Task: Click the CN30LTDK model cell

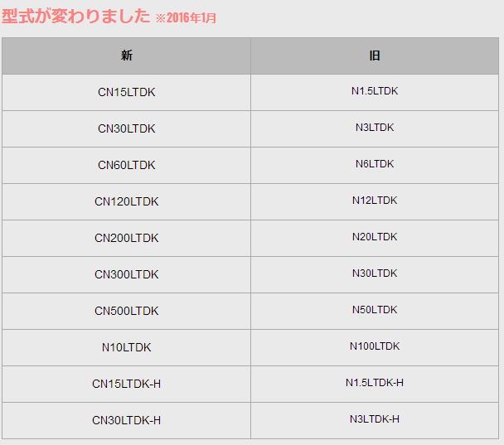Action: (126, 128)
